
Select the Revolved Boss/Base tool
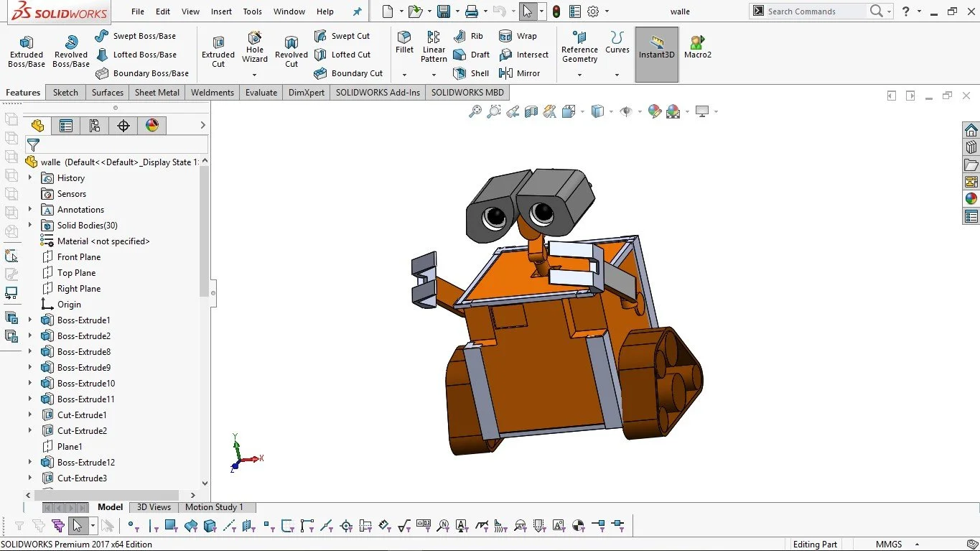pos(71,51)
